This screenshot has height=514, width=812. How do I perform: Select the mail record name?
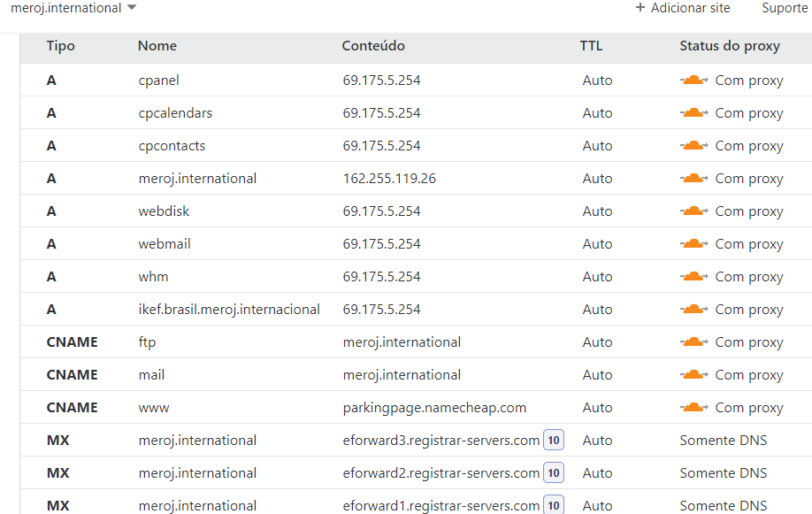point(152,374)
